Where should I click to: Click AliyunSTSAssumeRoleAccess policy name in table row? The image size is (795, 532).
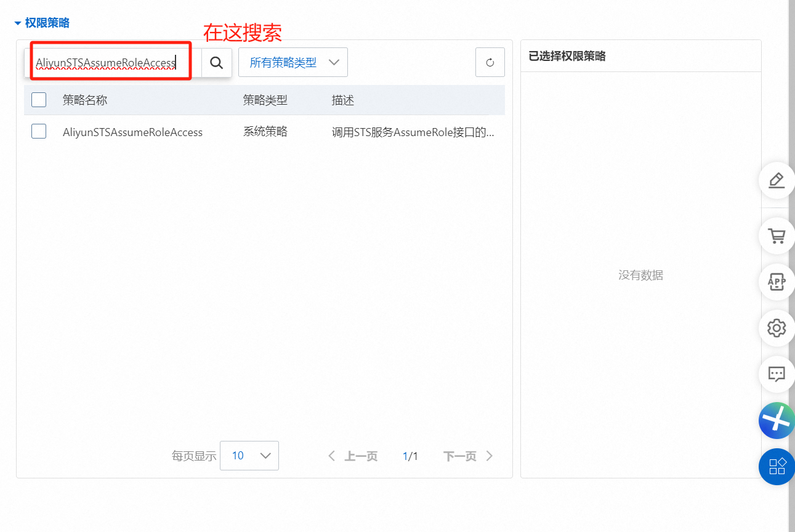pyautogui.click(x=132, y=132)
